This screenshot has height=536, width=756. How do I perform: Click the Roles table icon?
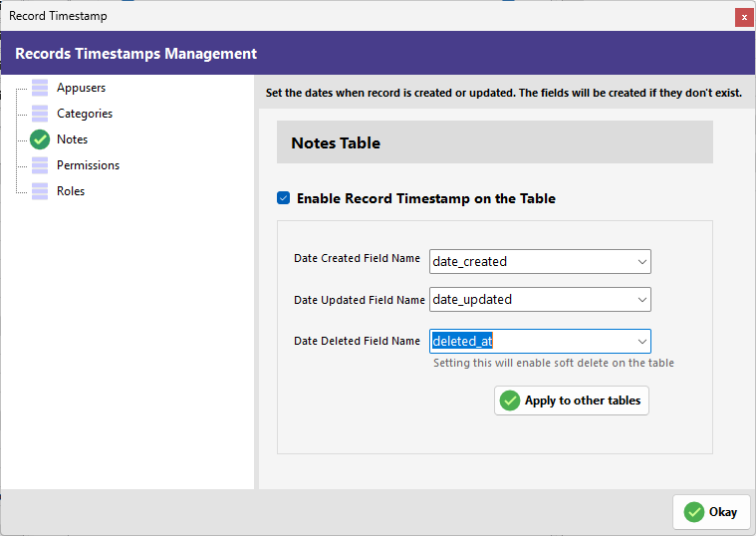(40, 191)
